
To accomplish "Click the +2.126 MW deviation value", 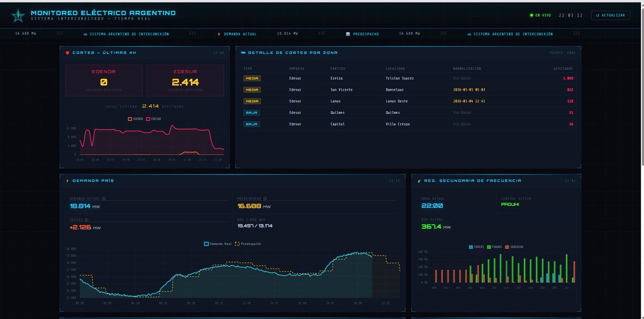I will tap(85, 227).
